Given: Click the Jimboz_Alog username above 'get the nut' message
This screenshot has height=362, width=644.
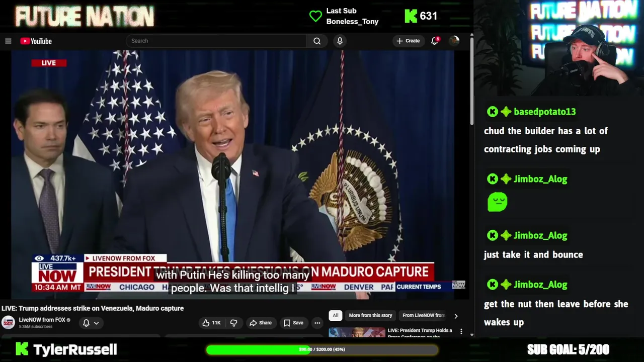Looking at the screenshot, I should [x=540, y=285].
